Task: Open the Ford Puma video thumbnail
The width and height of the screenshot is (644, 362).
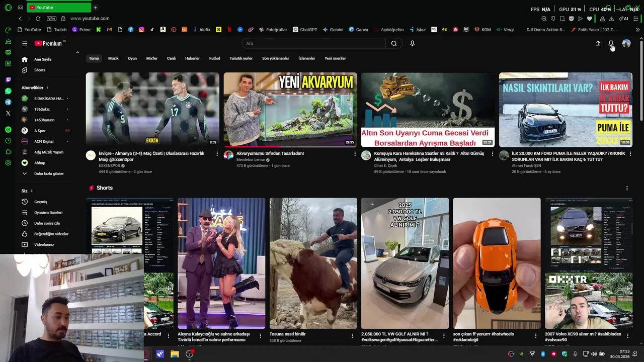Action: coord(566,110)
